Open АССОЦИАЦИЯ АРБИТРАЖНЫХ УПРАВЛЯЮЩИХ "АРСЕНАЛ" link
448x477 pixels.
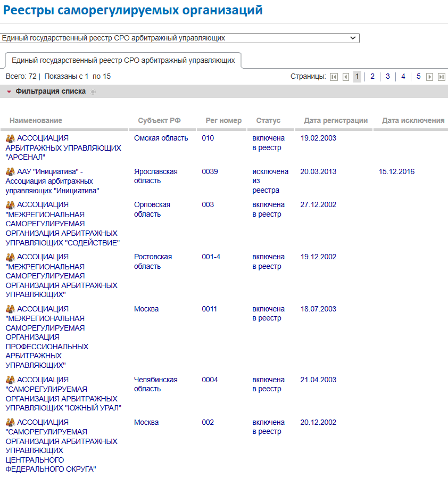coord(63,147)
